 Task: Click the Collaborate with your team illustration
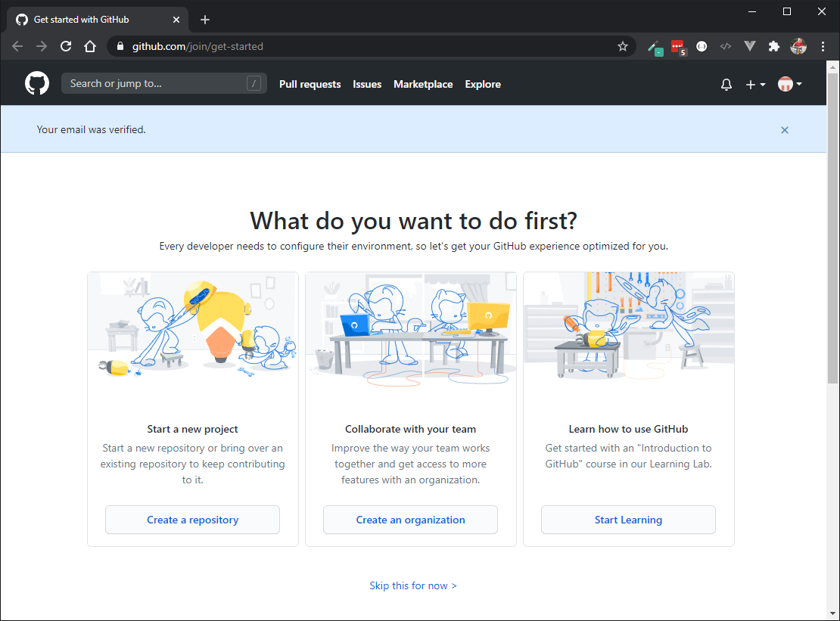pos(411,329)
